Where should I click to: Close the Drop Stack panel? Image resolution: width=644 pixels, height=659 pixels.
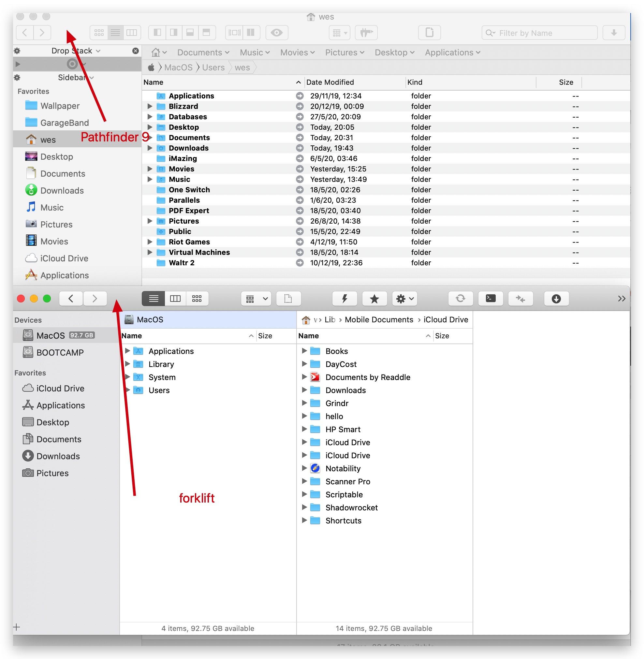[x=135, y=51]
